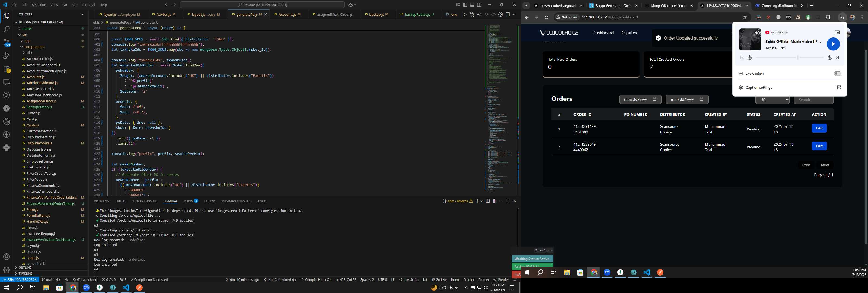The height and width of the screenshot is (293, 868).
Task: Reload the page in Chrome
Action: 547,17
